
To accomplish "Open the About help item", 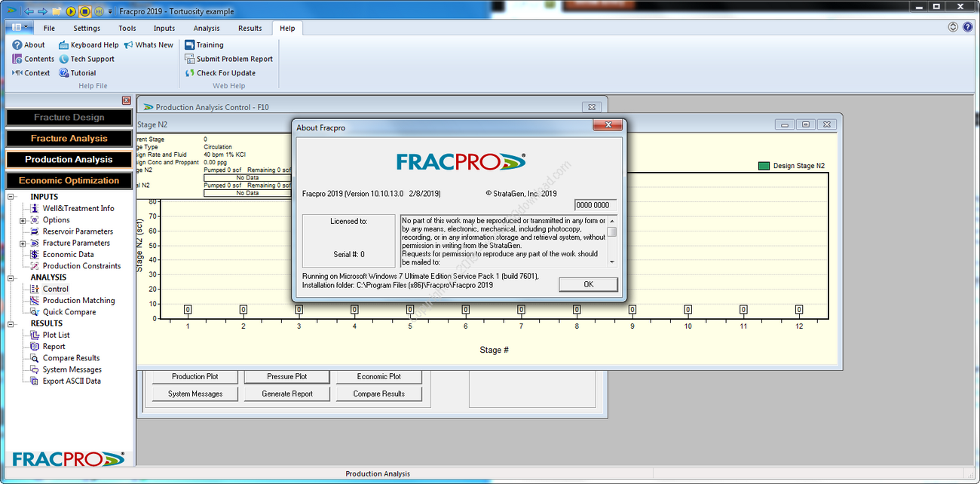I will tap(29, 44).
